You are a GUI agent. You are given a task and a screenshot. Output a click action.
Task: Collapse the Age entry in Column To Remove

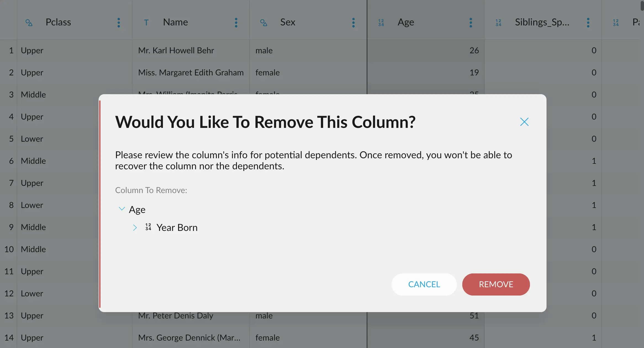coord(122,209)
